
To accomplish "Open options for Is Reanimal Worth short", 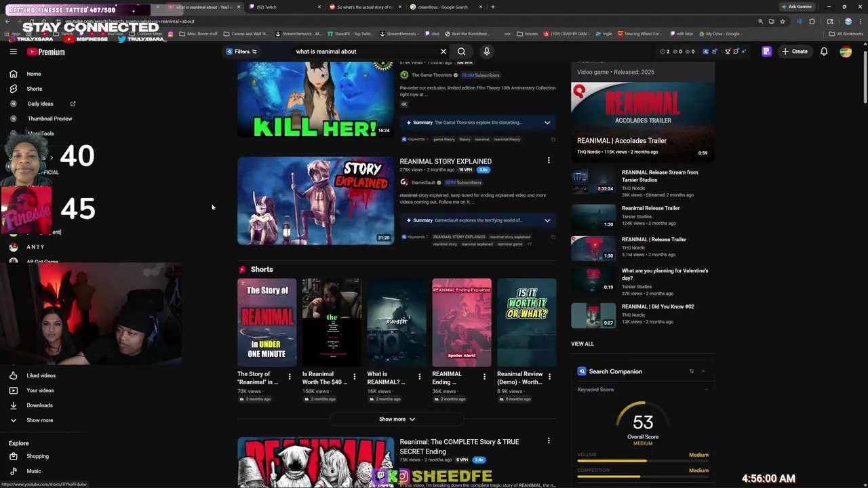I will pos(354,376).
